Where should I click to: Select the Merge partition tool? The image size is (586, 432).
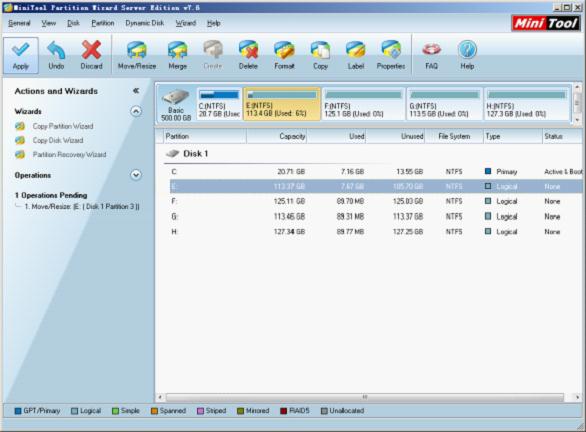coord(178,55)
